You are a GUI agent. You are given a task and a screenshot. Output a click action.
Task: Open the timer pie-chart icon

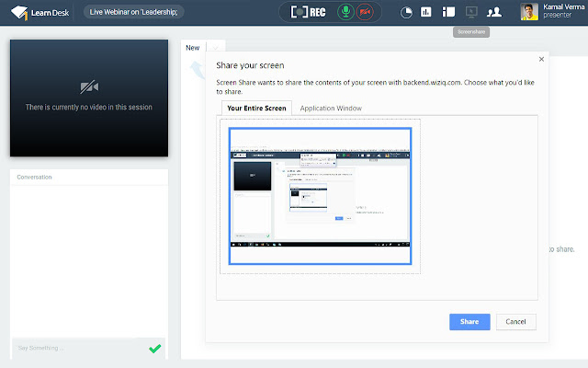point(406,12)
